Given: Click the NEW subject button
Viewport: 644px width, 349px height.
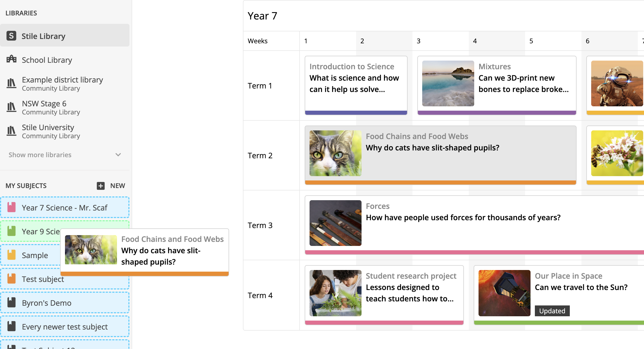Looking at the screenshot, I should [117, 186].
